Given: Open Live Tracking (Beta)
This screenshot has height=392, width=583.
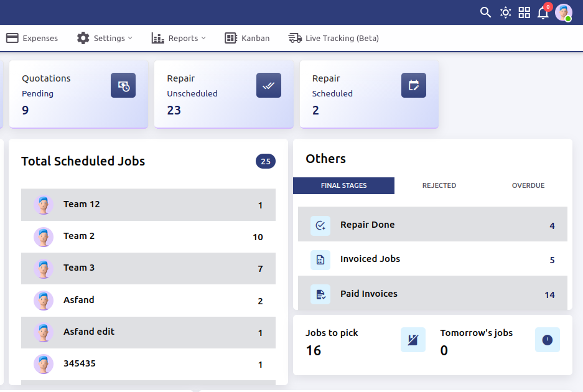Looking at the screenshot, I should coord(333,38).
